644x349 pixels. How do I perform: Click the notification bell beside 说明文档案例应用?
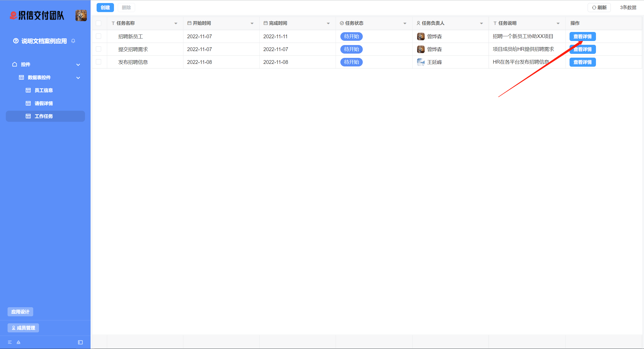click(x=73, y=41)
